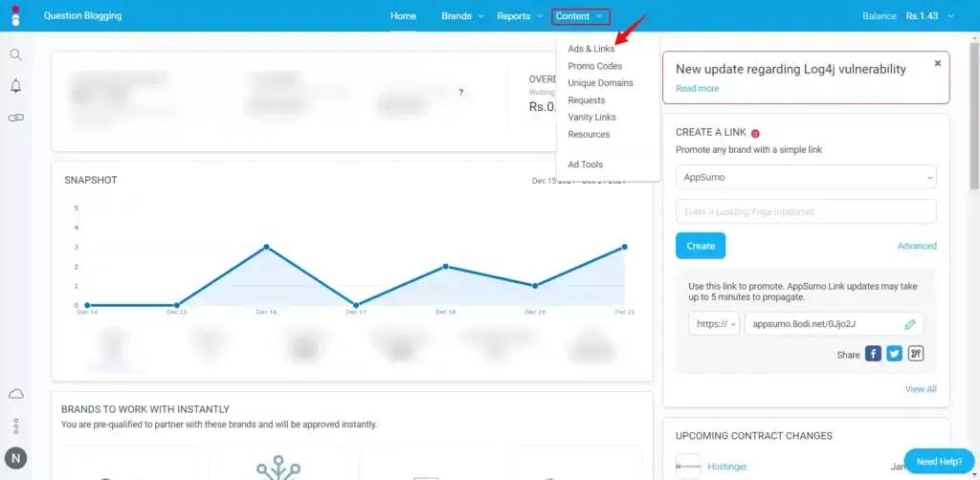980x480 pixels.
Task: Click the Create button
Action: [701, 246]
